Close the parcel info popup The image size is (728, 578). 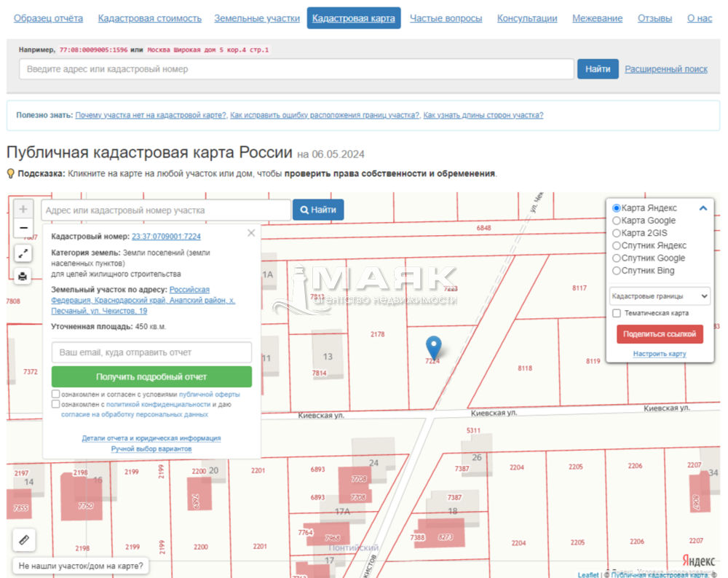point(251,233)
